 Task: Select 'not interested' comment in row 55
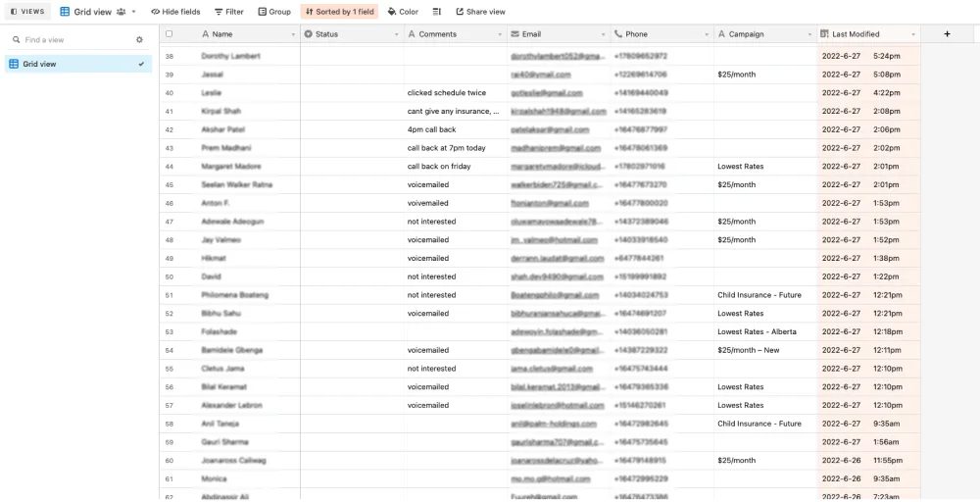(x=456, y=369)
